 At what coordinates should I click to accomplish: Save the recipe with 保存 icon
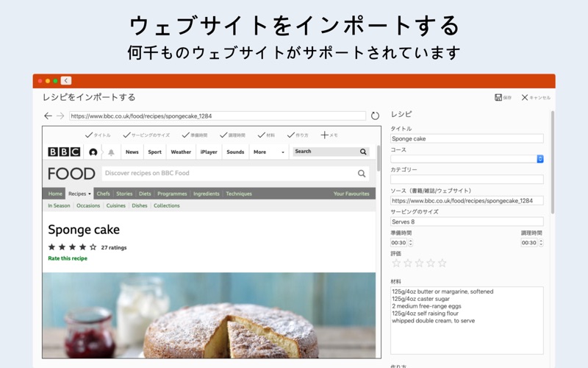coord(503,98)
